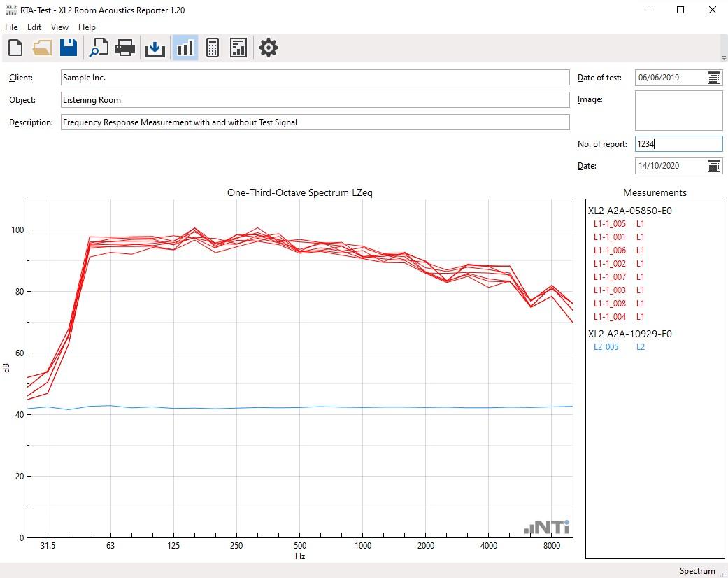
Task: Open the report chart view icon
Action: pos(238,48)
